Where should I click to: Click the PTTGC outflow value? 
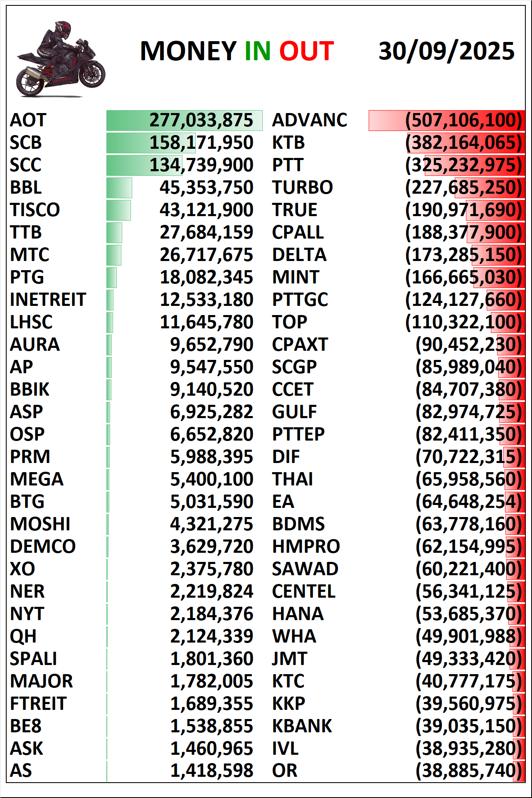click(x=463, y=300)
